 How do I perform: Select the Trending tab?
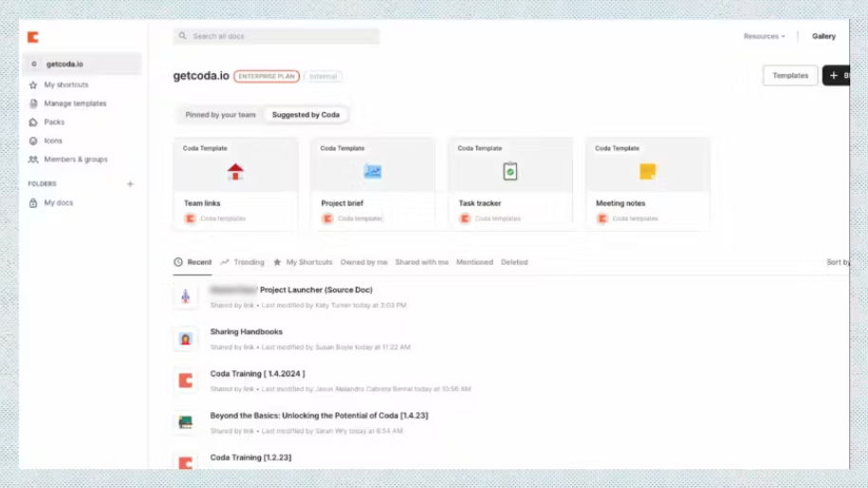(243, 262)
